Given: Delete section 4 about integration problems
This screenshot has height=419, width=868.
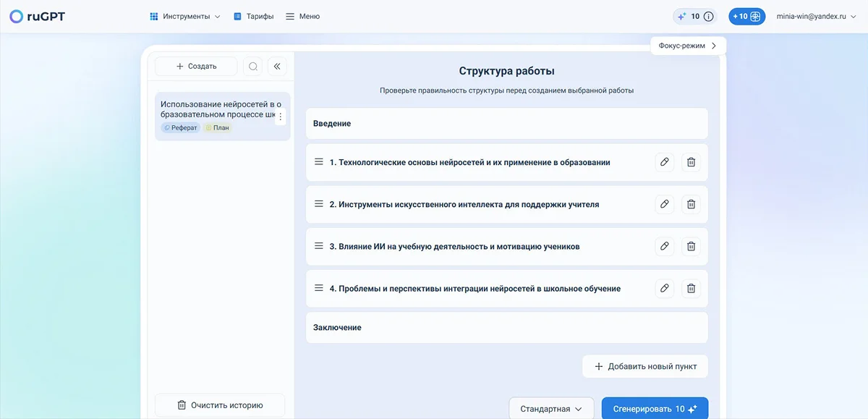Looking at the screenshot, I should click(x=691, y=289).
